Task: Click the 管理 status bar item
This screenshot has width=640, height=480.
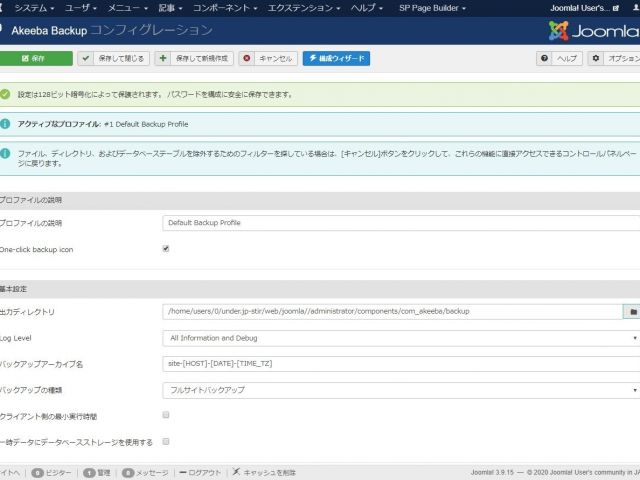Action: click(97, 473)
